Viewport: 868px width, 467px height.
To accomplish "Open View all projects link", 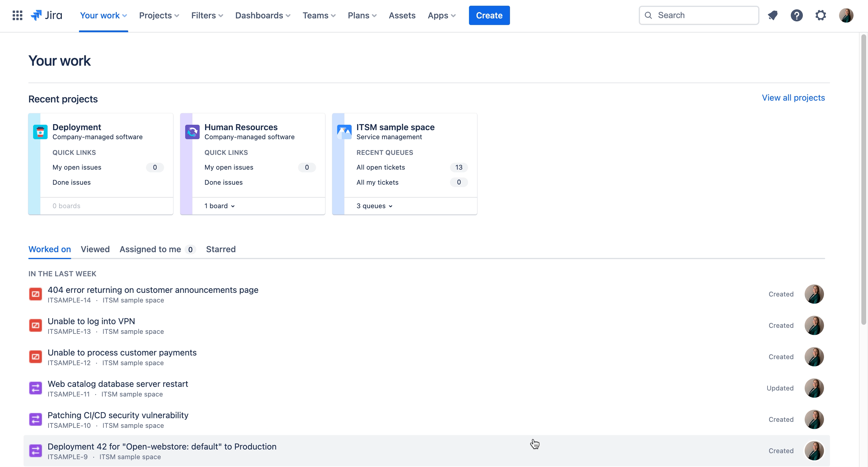I will pos(793,98).
